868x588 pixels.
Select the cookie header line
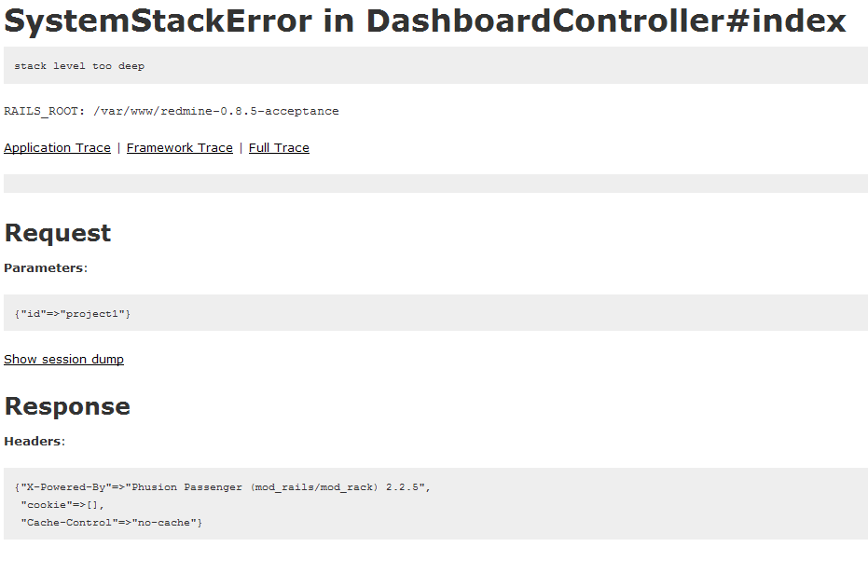(62, 504)
